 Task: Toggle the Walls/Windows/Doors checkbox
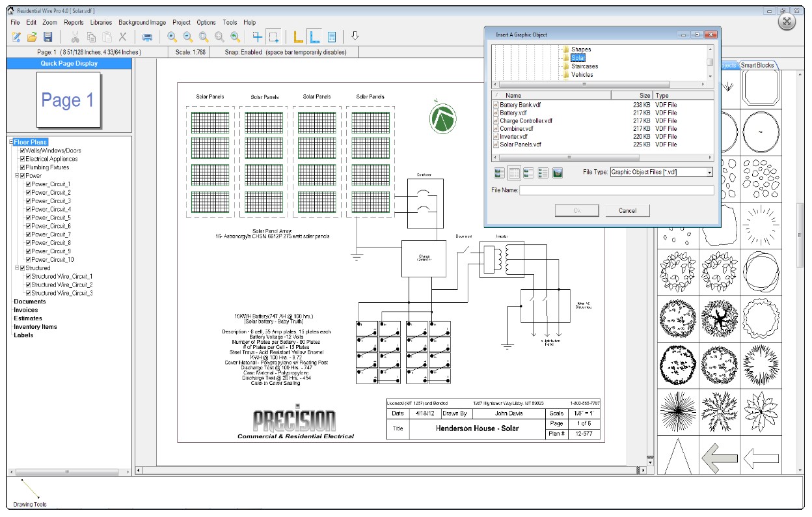[x=23, y=150]
